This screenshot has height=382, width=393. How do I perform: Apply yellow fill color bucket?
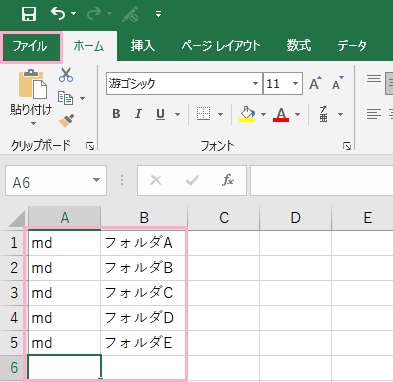point(247,114)
